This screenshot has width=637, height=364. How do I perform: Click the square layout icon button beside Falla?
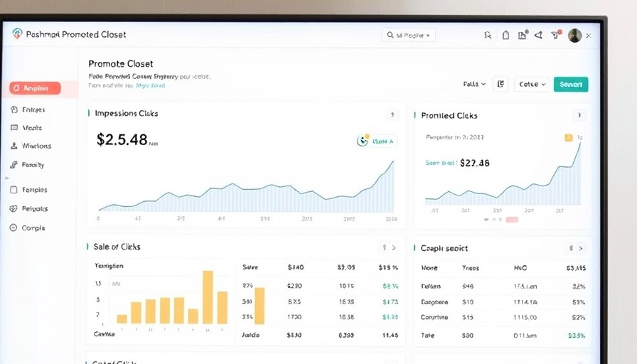point(500,84)
